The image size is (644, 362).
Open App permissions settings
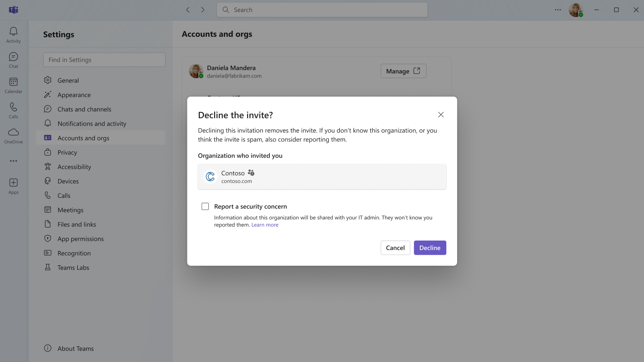[x=101, y=239]
